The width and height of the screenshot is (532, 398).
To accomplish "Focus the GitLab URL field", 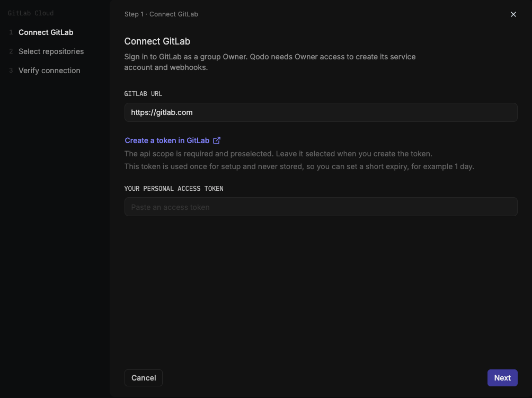I will pyautogui.click(x=321, y=112).
